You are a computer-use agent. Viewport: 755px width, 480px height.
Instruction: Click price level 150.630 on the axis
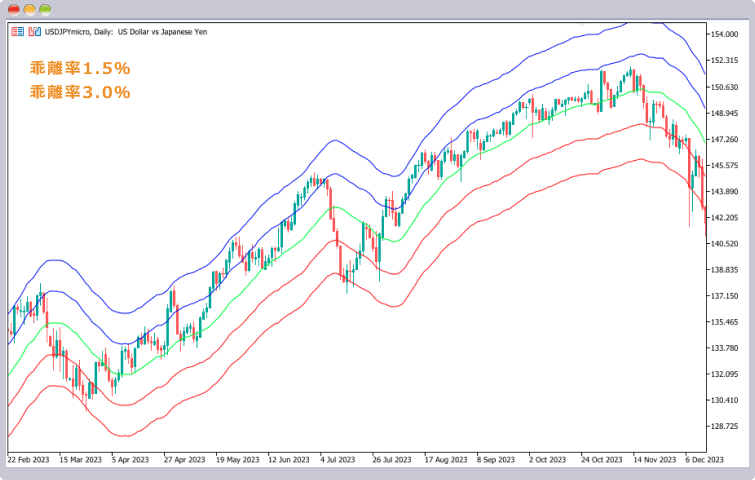724,87
